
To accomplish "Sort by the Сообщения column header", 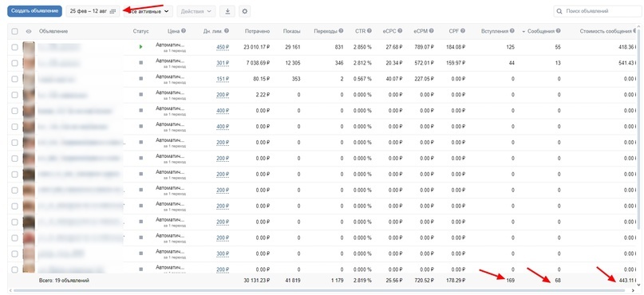I will [x=541, y=31].
